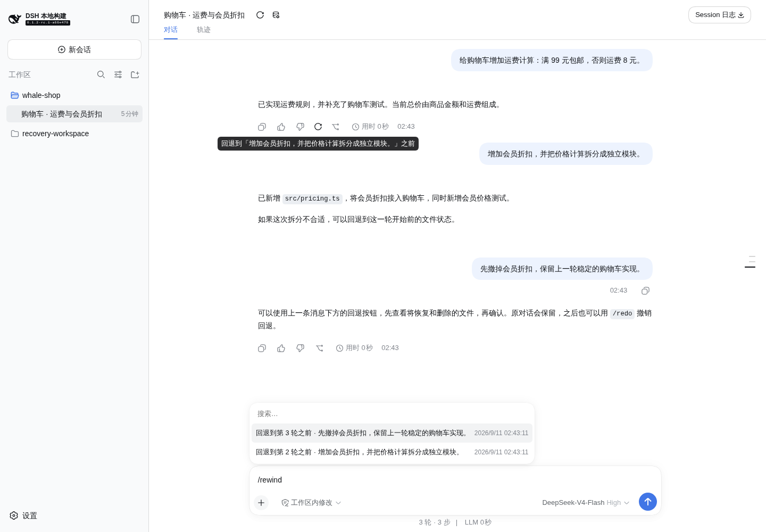Open the DeepSeek-V4-Flash model dropdown
Image resolution: width=766 pixels, height=532 pixels.
(x=586, y=503)
